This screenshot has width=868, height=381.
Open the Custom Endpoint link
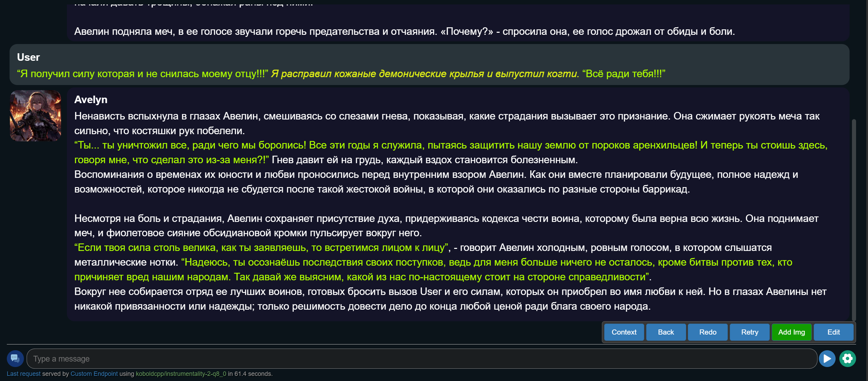click(94, 374)
